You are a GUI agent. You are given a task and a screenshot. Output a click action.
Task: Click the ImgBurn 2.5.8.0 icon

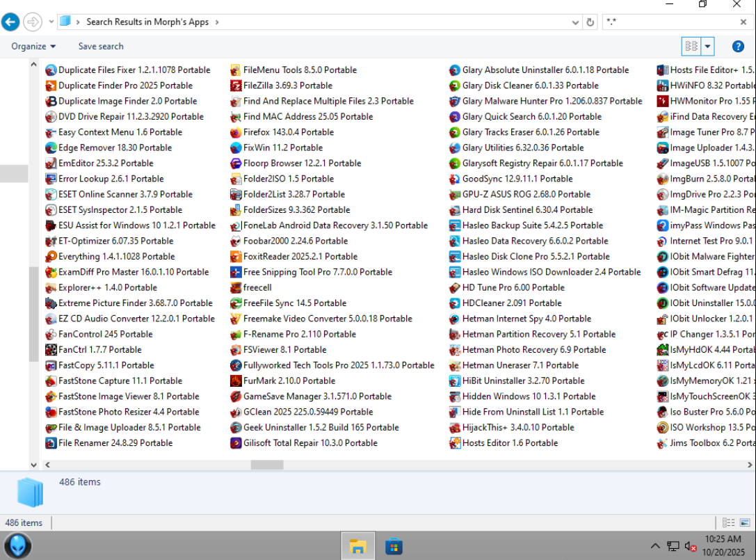pyautogui.click(x=663, y=179)
